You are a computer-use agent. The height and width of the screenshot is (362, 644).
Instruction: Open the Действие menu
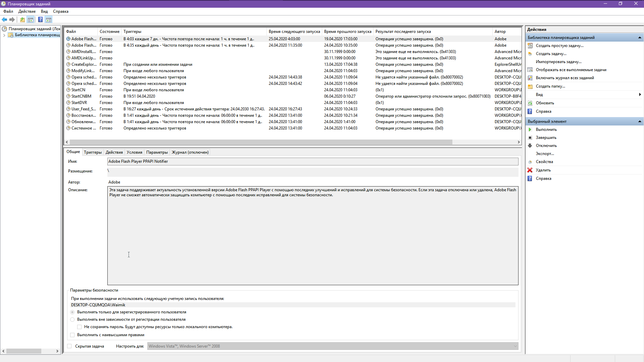pyautogui.click(x=27, y=11)
